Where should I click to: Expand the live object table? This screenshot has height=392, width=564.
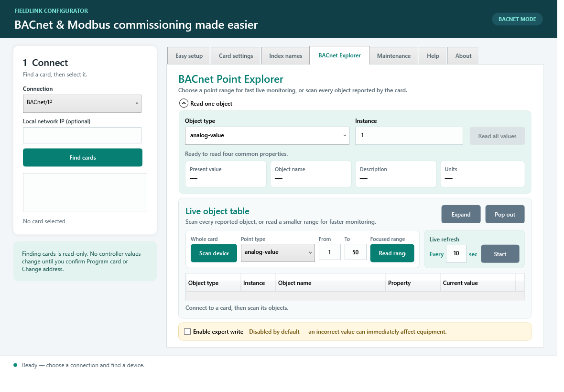(x=461, y=214)
